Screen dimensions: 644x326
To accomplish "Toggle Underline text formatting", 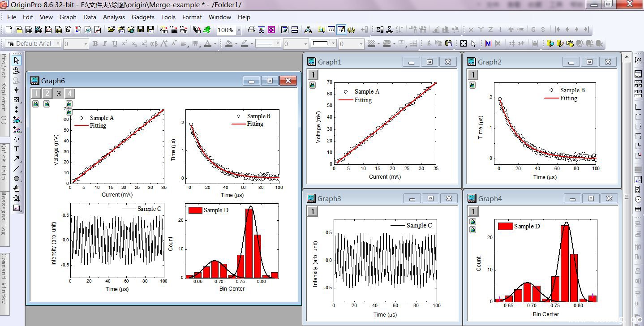I will [115, 43].
